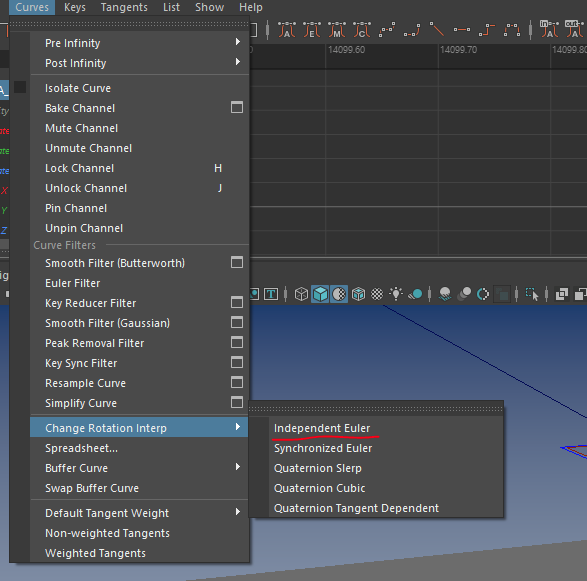Viewport: 587px width, 581px height.
Task: Expand the Pre Infinity submenu
Action: pyautogui.click(x=139, y=43)
